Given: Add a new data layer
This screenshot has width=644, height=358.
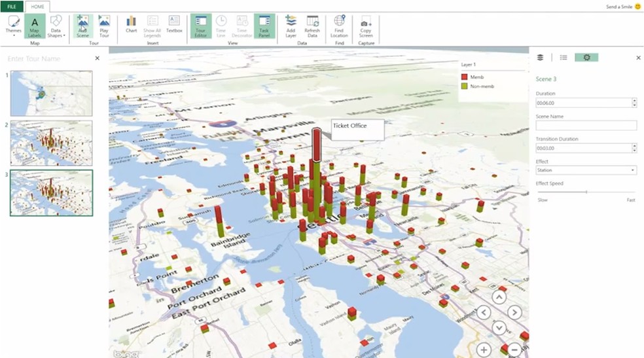Looking at the screenshot, I should click(x=291, y=26).
